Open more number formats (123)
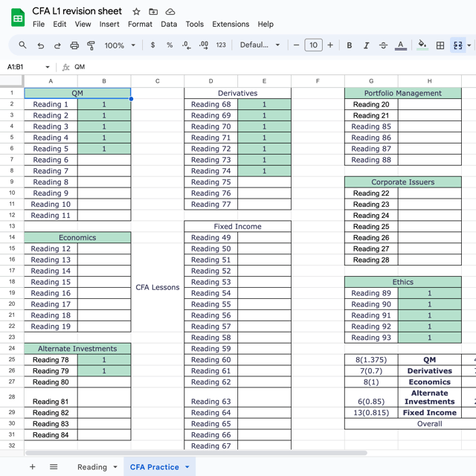 click(221, 45)
